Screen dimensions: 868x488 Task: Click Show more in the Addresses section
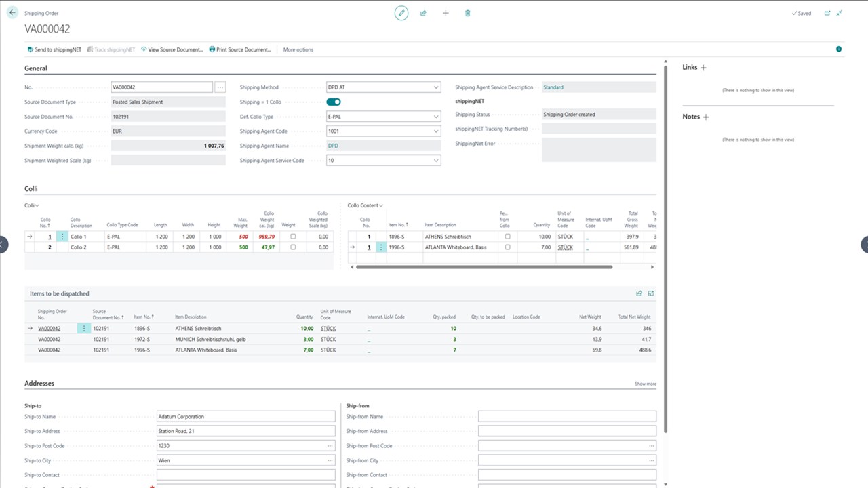click(x=646, y=384)
